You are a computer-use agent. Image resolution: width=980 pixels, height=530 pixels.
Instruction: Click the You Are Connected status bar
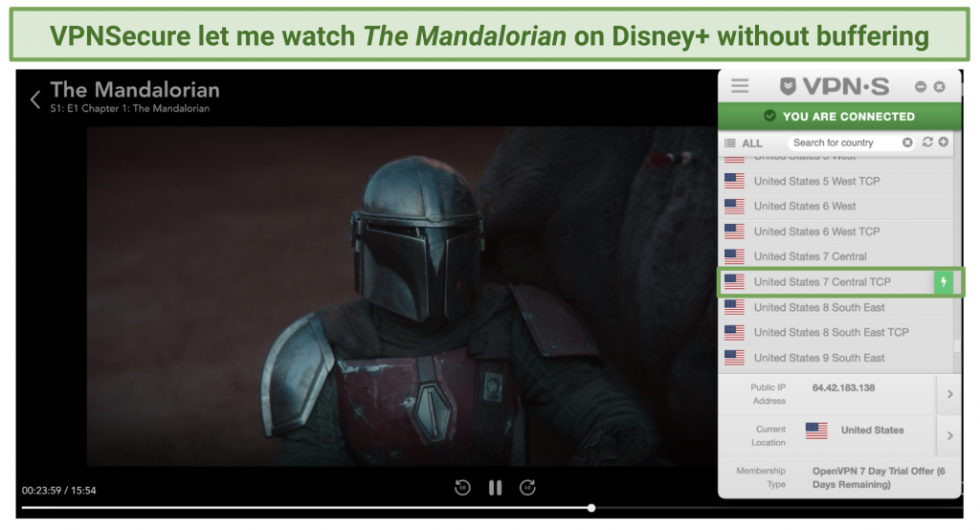click(839, 117)
